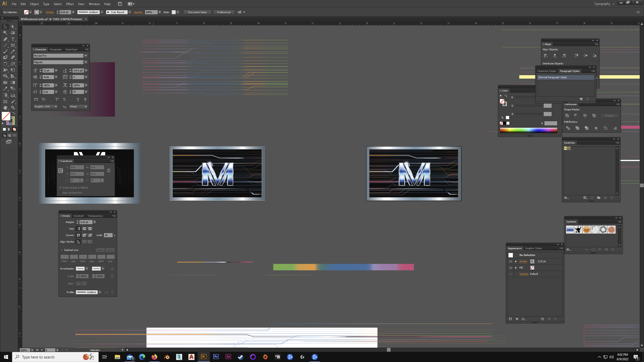Select the Direct Selection tool
The height and width of the screenshot is (362, 644).
13,27
